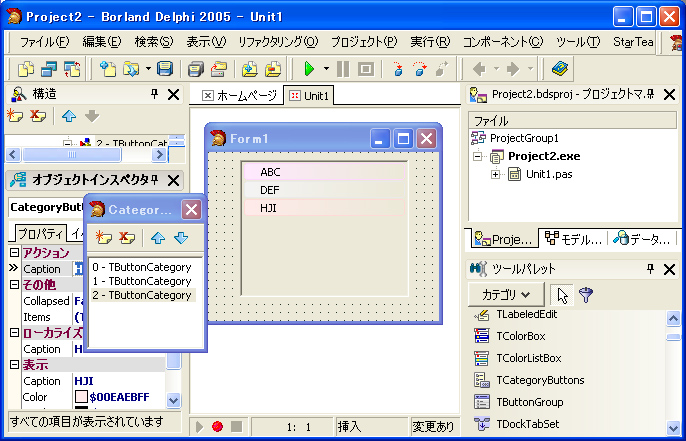The image size is (686, 441).
Task: Select 2 - TButtonCategory in editor list
Action: point(142,295)
